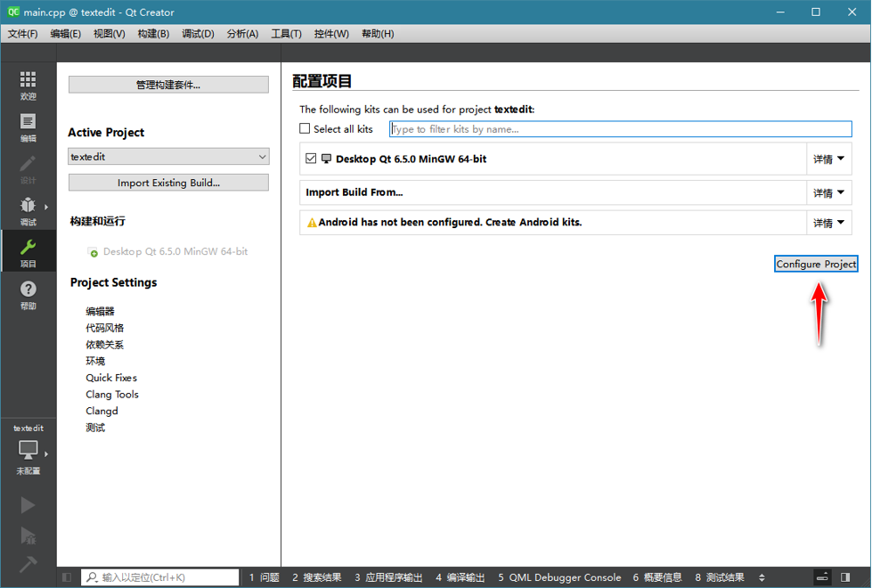Select 代码风格 project setting
The image size is (872, 588).
click(104, 328)
